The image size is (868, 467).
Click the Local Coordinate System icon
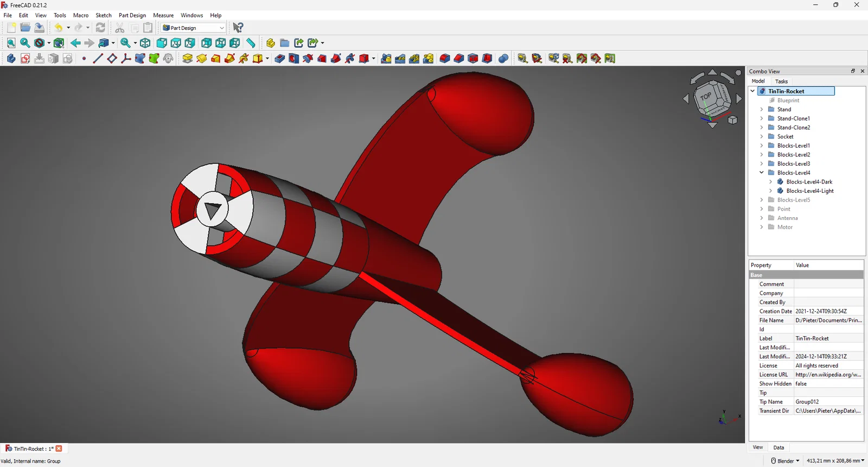(x=126, y=59)
